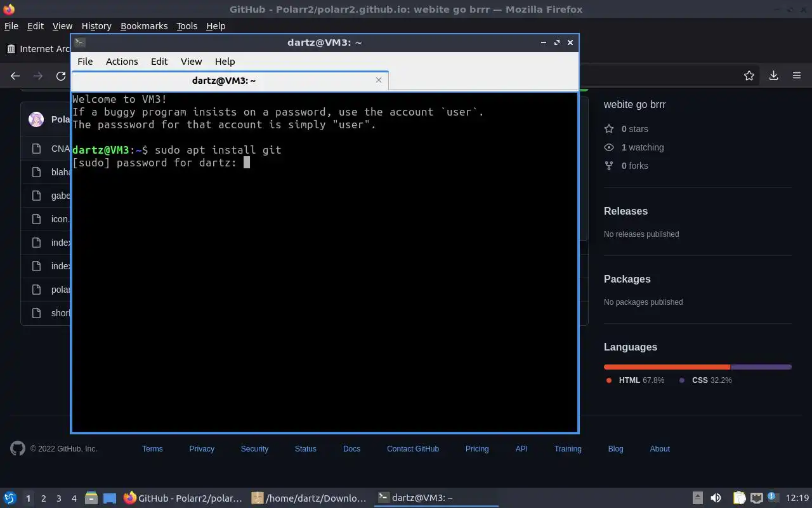The height and width of the screenshot is (508, 812).
Task: Open the About footer link
Action: 660,448
